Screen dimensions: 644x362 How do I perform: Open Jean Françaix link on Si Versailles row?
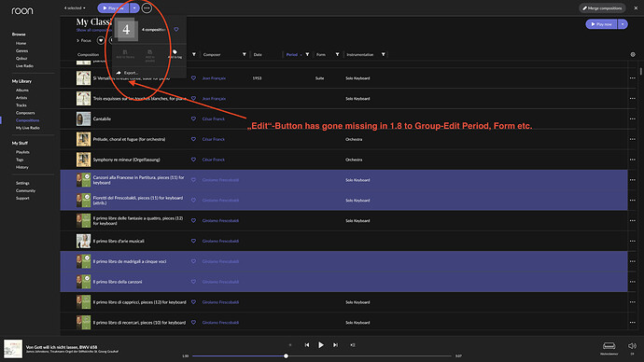coord(214,78)
